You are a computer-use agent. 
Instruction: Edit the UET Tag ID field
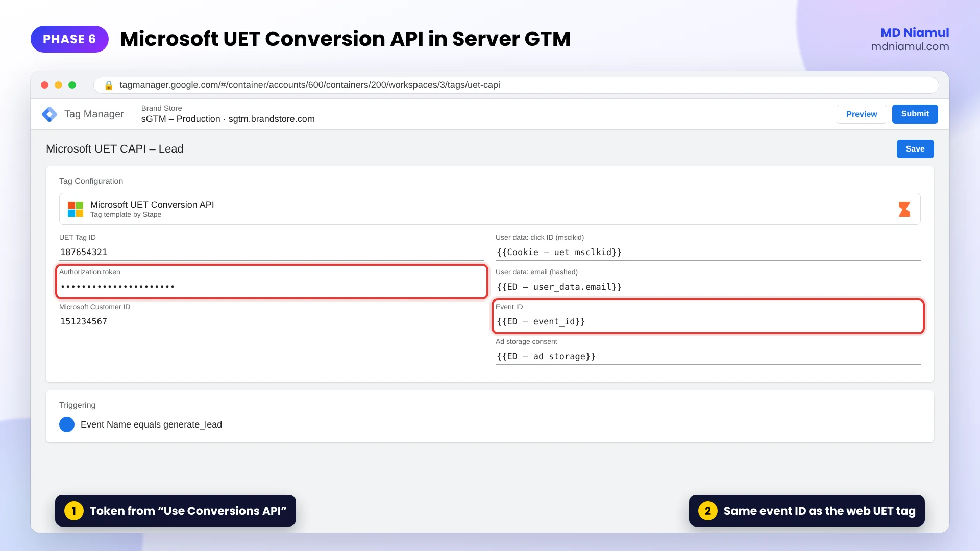click(x=272, y=252)
